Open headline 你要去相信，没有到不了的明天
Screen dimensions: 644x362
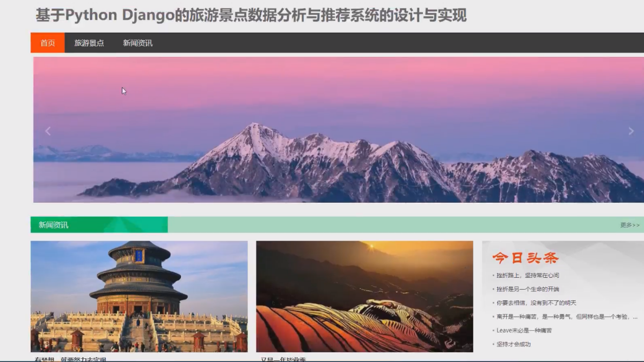(536, 303)
